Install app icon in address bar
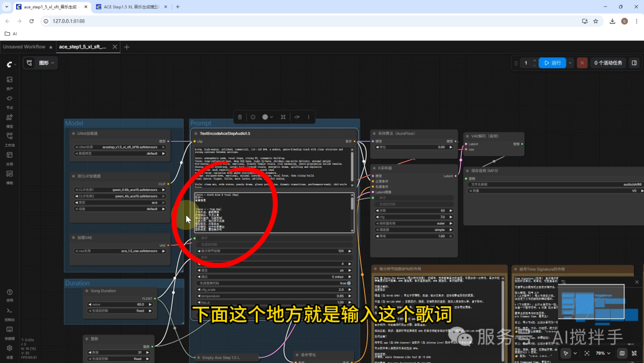 584,21
